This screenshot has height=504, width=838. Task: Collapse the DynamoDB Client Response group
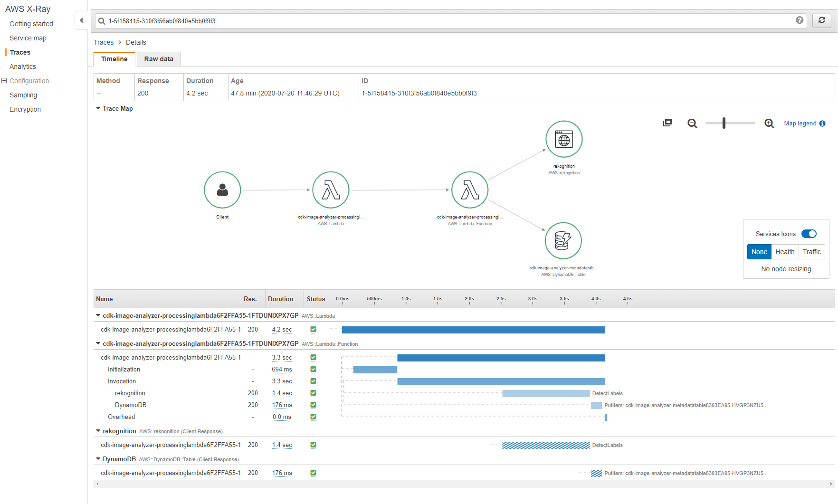98,459
